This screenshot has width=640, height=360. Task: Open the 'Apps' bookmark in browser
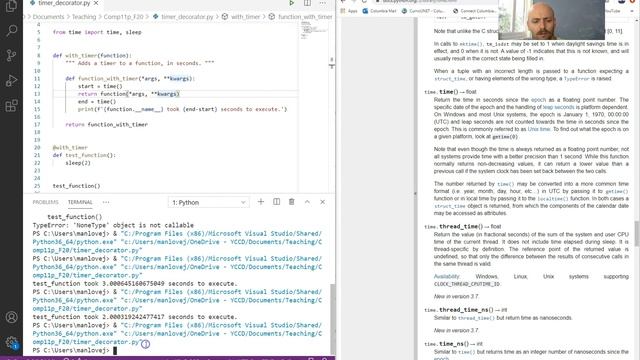coord(349,11)
